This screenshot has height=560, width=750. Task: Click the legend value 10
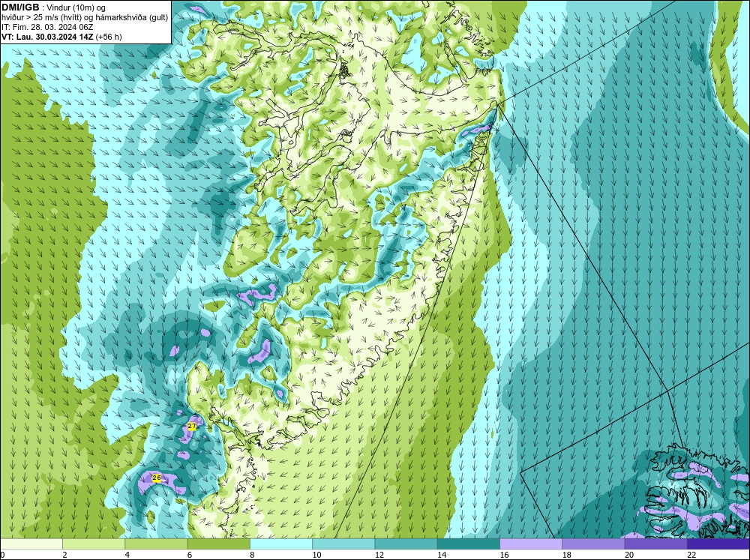coord(316,554)
